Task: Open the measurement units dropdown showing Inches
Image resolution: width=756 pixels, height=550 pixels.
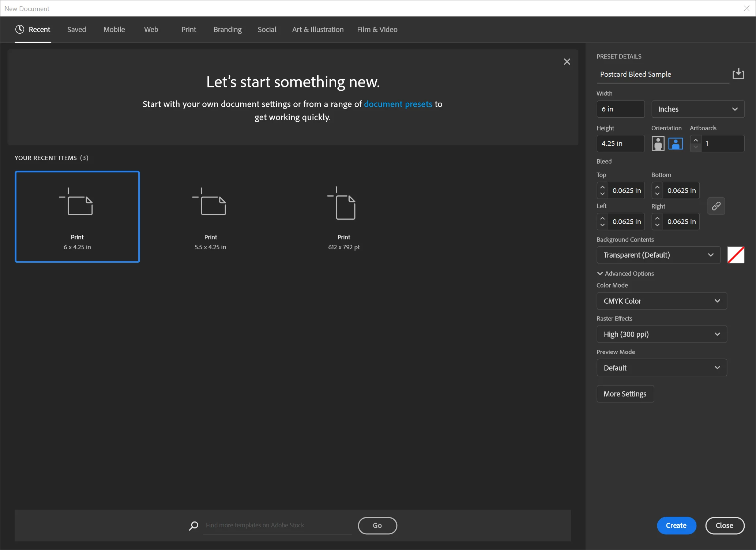Action: click(x=697, y=109)
